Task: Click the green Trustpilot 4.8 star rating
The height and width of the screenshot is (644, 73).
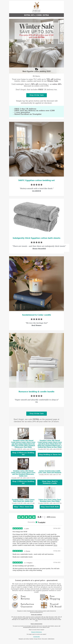Action: point(26,517)
